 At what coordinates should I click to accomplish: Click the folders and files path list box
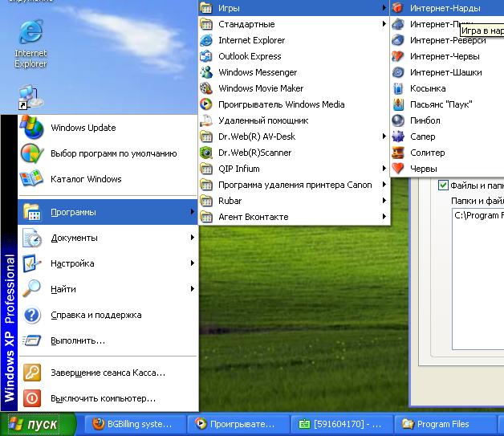[478, 279]
